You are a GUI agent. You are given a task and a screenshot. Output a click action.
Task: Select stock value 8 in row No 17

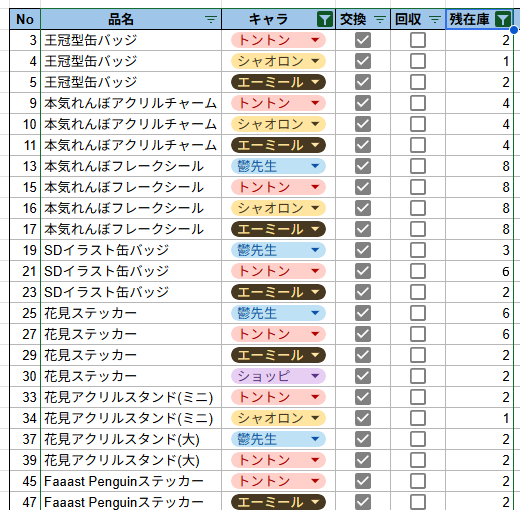tap(479, 229)
